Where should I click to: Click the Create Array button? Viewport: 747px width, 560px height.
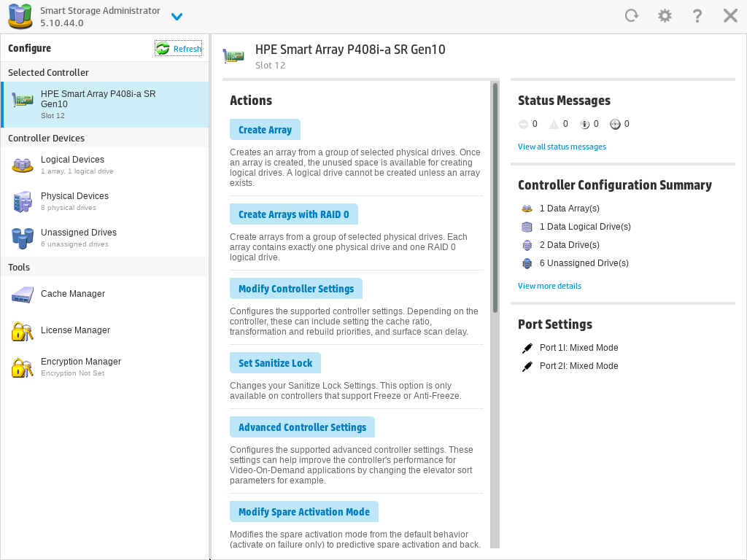[x=265, y=129]
